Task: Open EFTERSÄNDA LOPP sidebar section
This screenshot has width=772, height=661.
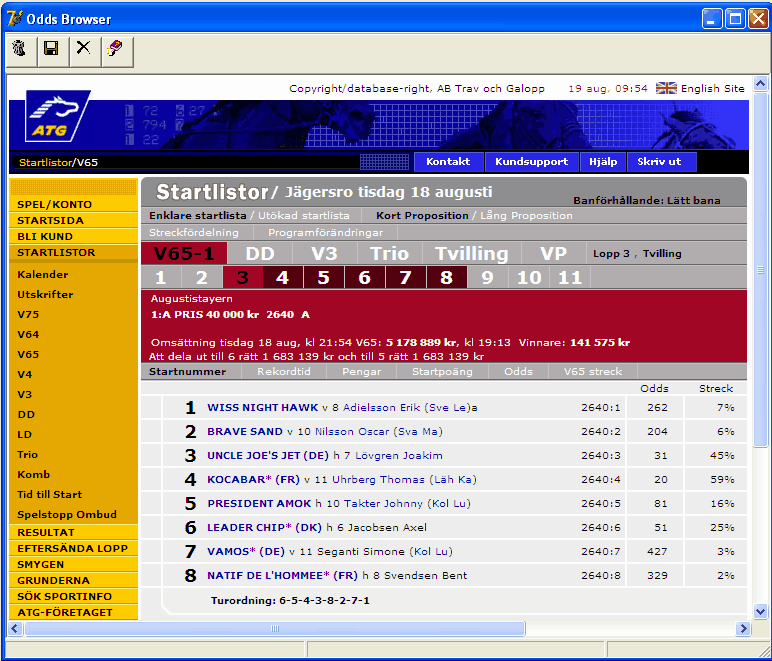Action: click(x=72, y=548)
